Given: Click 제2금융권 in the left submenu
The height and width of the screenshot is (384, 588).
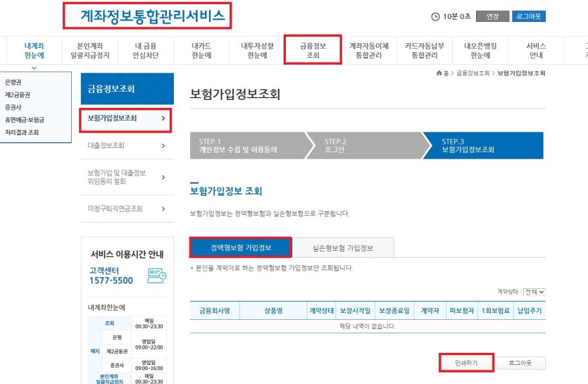Looking at the screenshot, I should (x=17, y=94).
